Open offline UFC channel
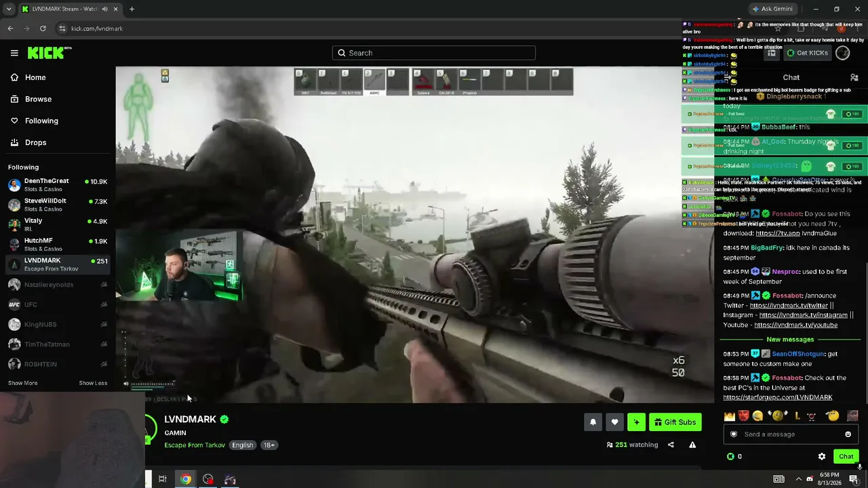Viewport: 868px width, 488px height. pos(58,304)
